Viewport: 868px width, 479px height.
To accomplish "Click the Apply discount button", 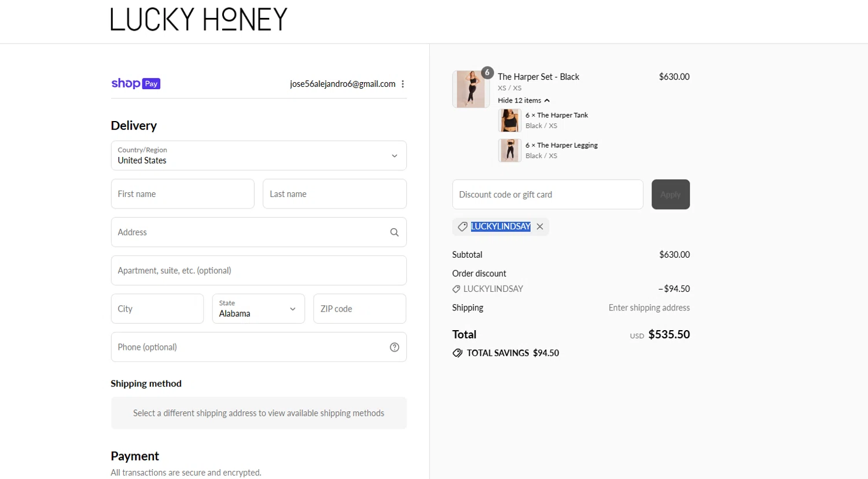I will [671, 195].
